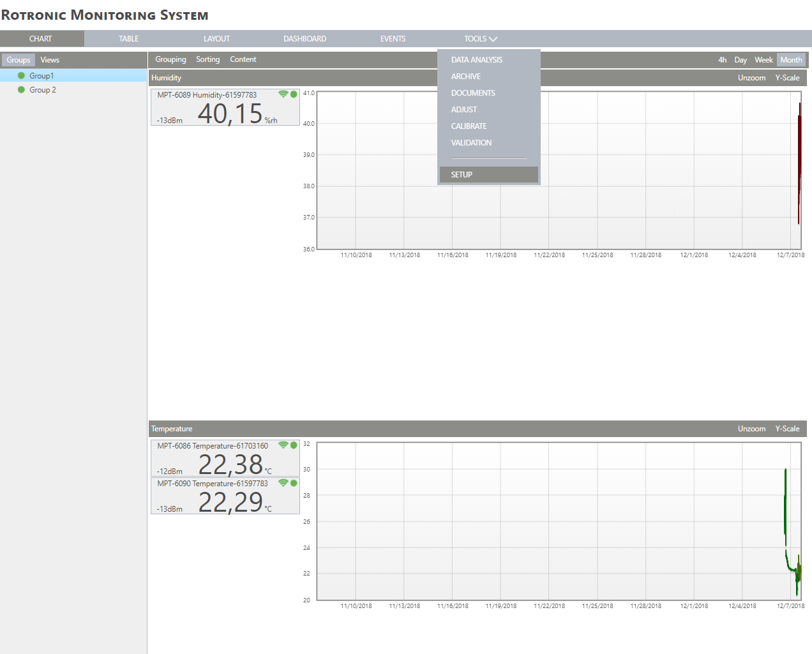Screen dimensions: 812x654
Task: Select the Views sidebar tab
Action: pyautogui.click(x=50, y=60)
